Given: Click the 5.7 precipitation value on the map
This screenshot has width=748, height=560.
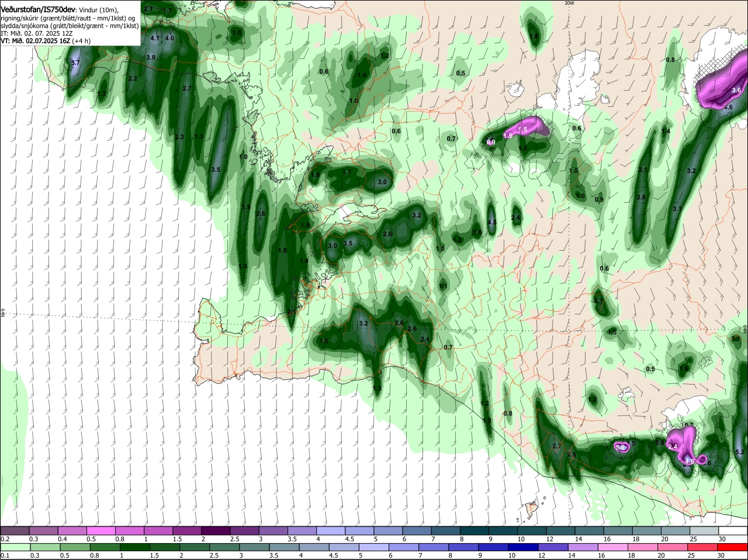Looking at the screenshot, I should [x=75, y=63].
